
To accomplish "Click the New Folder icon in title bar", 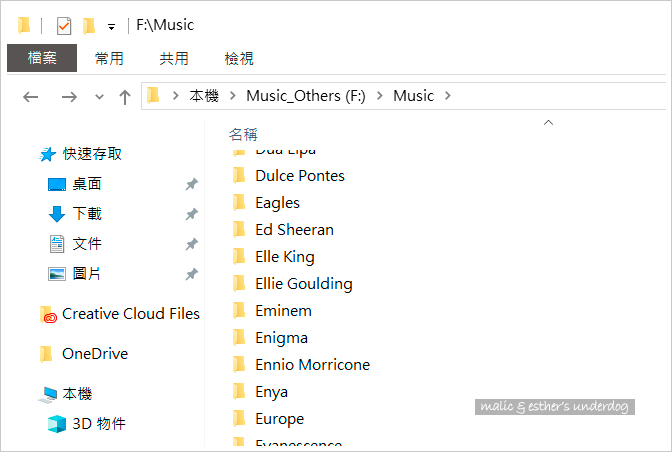I will pos(89,26).
